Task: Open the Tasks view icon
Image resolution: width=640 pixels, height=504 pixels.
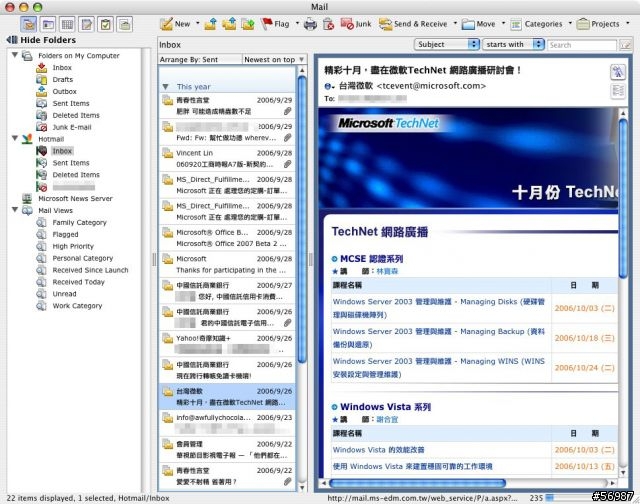Action: coord(105,24)
